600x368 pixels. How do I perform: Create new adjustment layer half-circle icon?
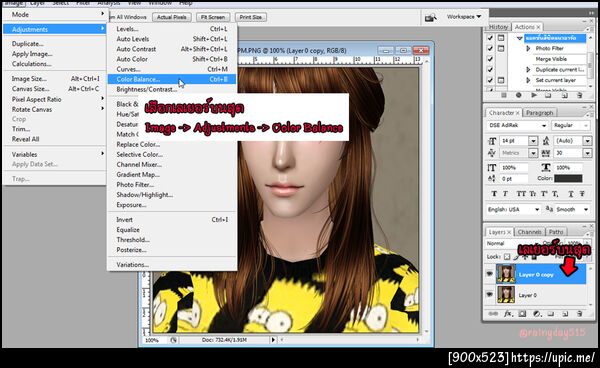pyautogui.click(x=537, y=314)
